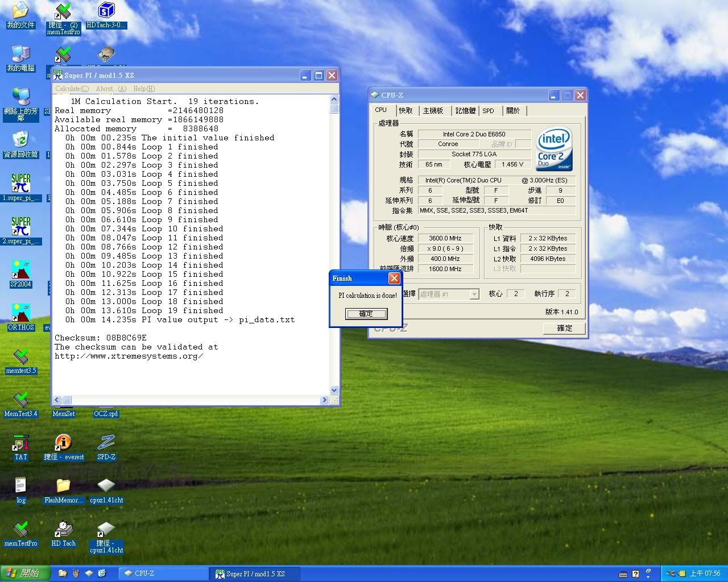
Task: Click the Super PI horizontal scrollbar right arrow
Action: [325, 400]
